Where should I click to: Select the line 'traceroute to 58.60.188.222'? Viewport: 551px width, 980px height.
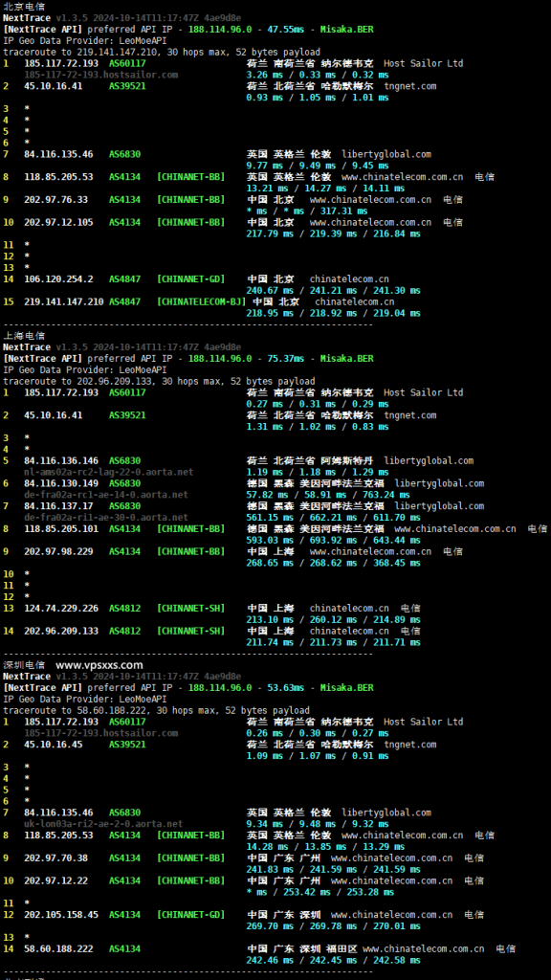tap(156, 711)
